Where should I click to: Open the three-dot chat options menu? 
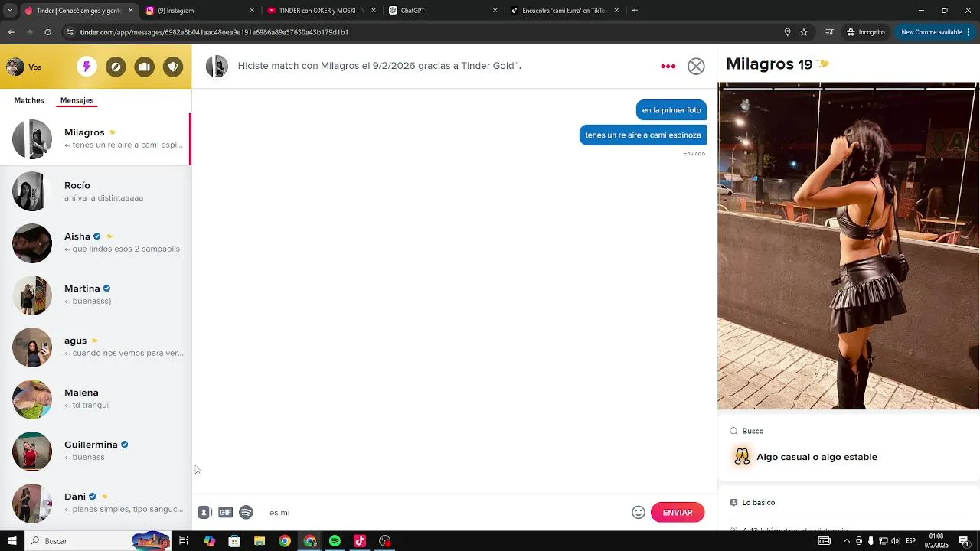(668, 67)
